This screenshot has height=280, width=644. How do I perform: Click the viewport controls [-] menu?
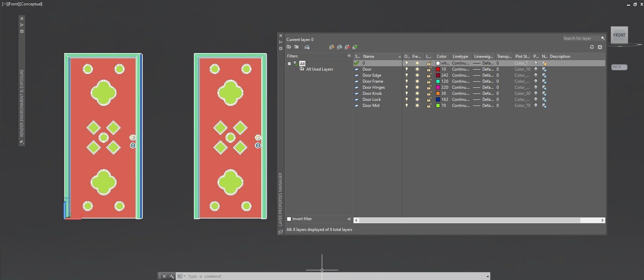4,4
